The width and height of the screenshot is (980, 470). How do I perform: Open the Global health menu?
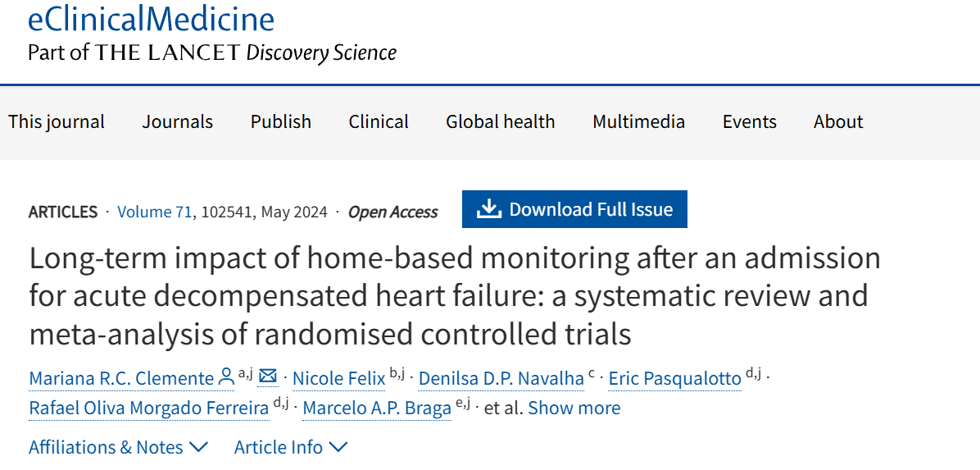pos(500,121)
